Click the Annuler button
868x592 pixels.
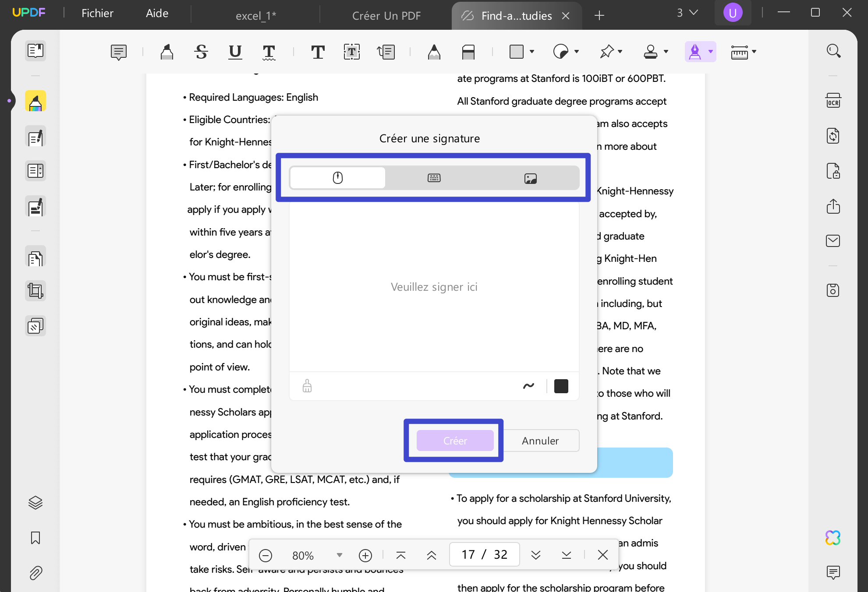pyautogui.click(x=541, y=440)
